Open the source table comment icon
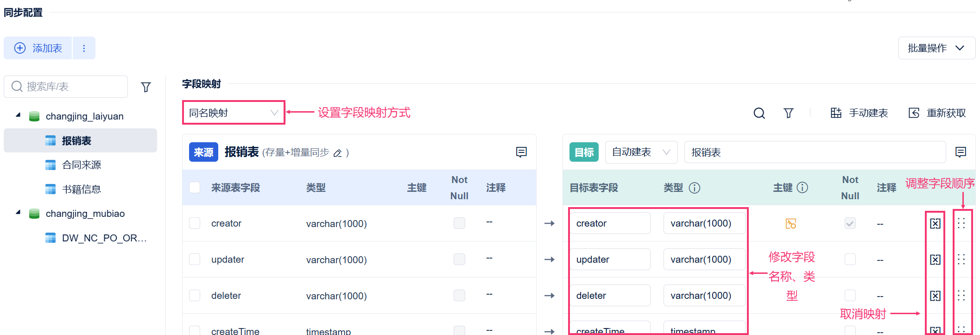 (521, 152)
